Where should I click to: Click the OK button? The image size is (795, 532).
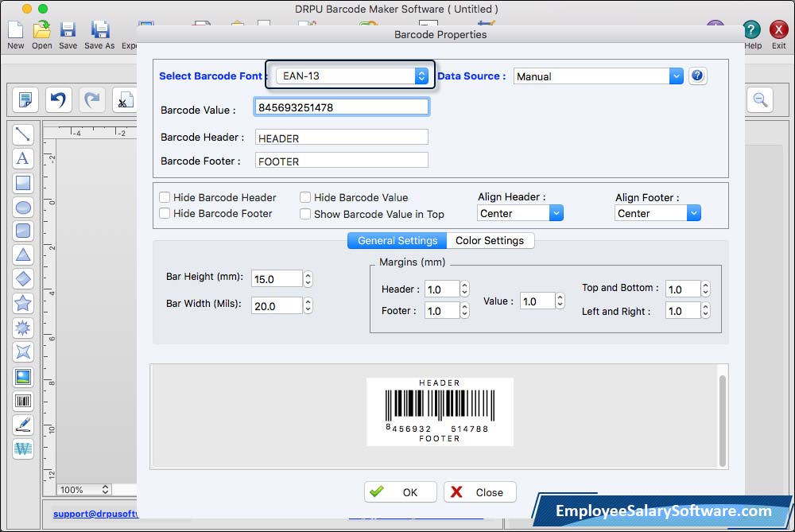tap(400, 492)
